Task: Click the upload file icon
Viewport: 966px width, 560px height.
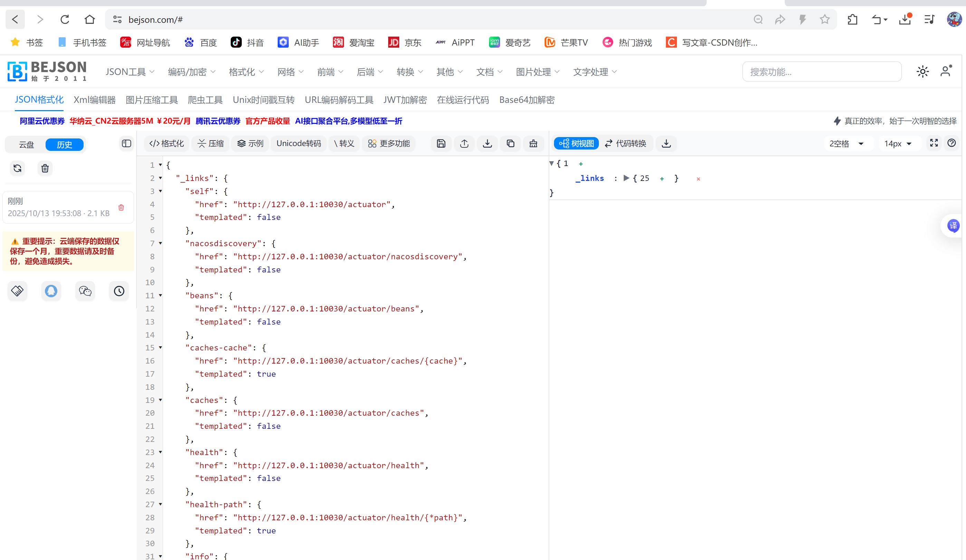Action: point(464,143)
